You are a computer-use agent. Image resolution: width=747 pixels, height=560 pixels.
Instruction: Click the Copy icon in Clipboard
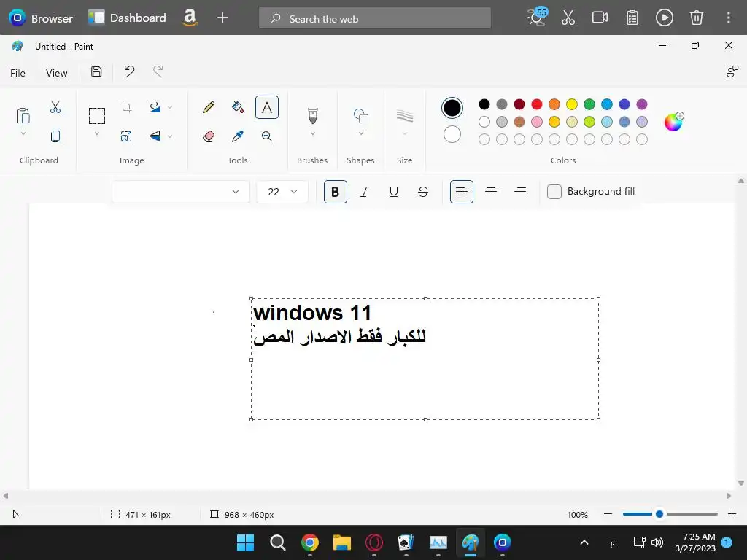tap(55, 136)
